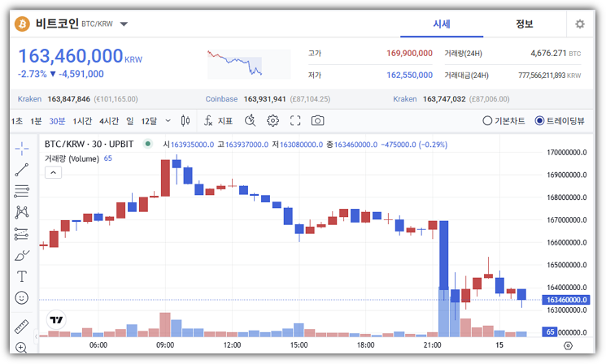
Task: Click the 09:00 time axis label
Action: tap(165, 345)
